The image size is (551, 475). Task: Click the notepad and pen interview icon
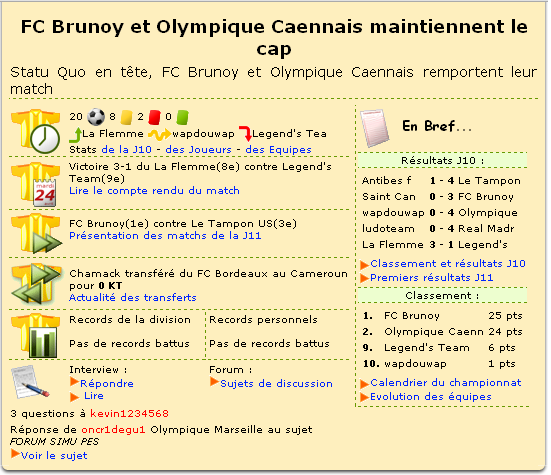(x=30, y=382)
